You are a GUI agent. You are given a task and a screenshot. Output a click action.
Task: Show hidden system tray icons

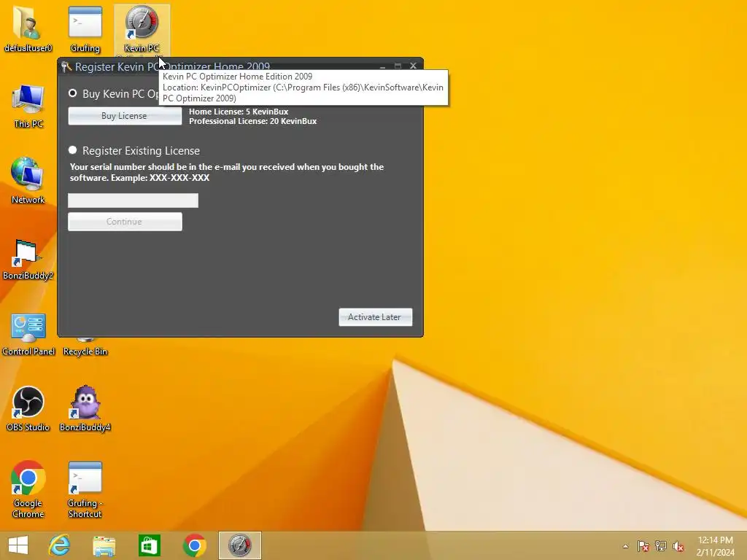[x=625, y=546]
